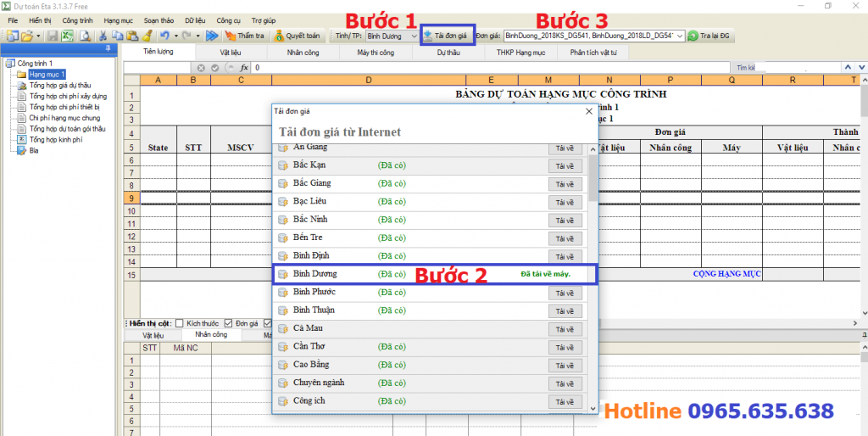
Task: Open the Quyết toán tool
Action: [x=296, y=36]
